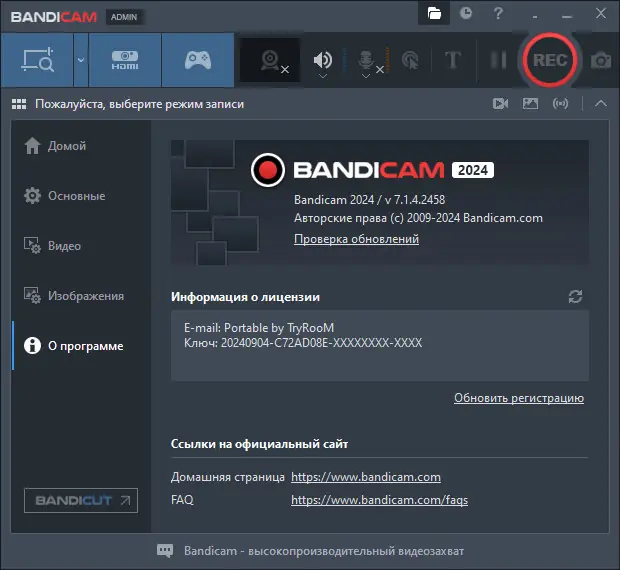Open scheduled recording clock icon
Screen dimensions: 620x570
[x=466, y=13]
